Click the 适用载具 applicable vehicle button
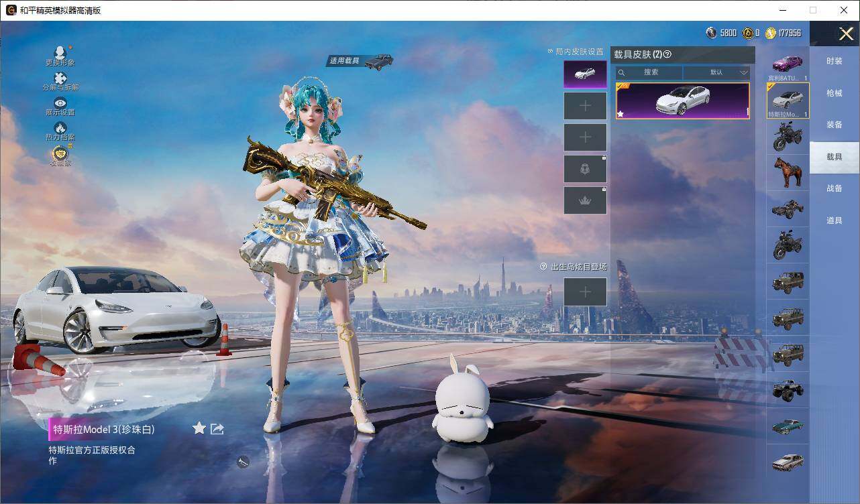The height and width of the screenshot is (504, 860). pos(360,61)
